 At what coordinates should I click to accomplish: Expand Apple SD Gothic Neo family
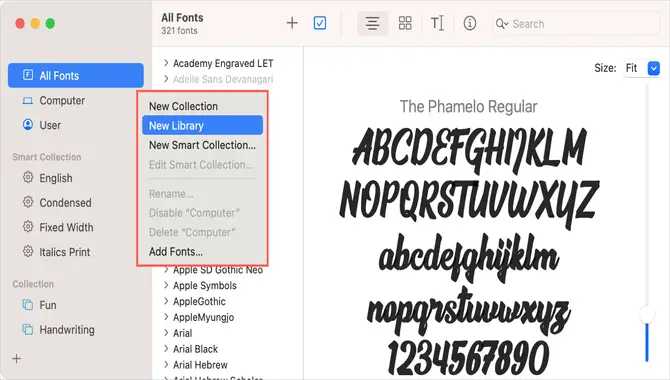coord(166,270)
